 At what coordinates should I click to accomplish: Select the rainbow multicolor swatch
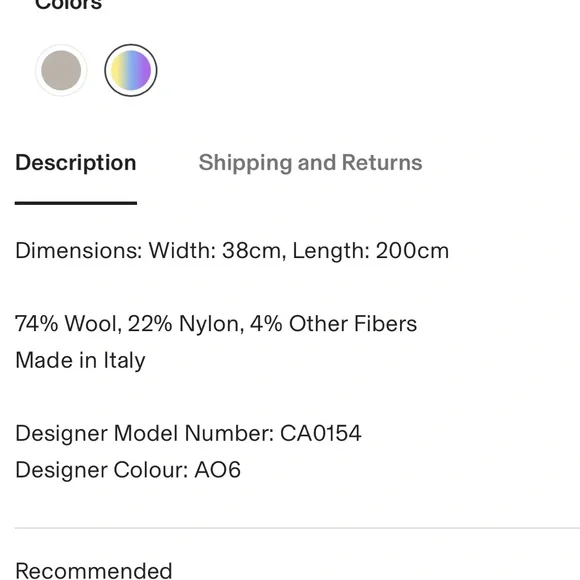(x=131, y=70)
